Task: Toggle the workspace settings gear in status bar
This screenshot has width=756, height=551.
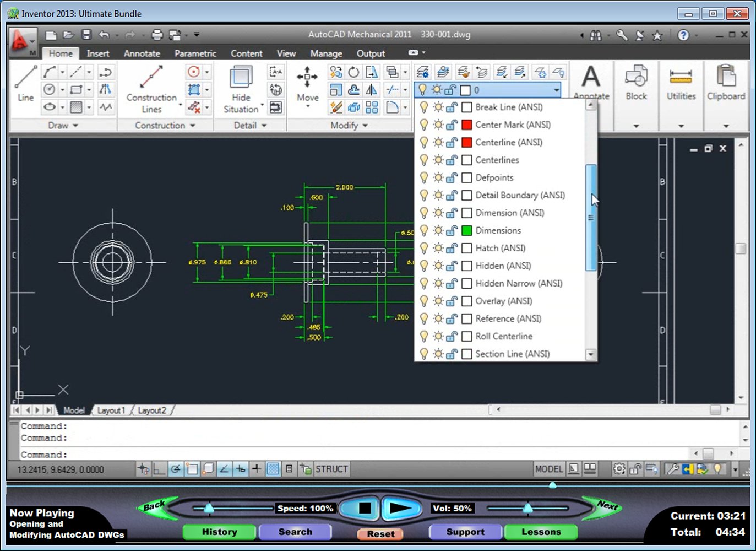Action: [x=619, y=469]
